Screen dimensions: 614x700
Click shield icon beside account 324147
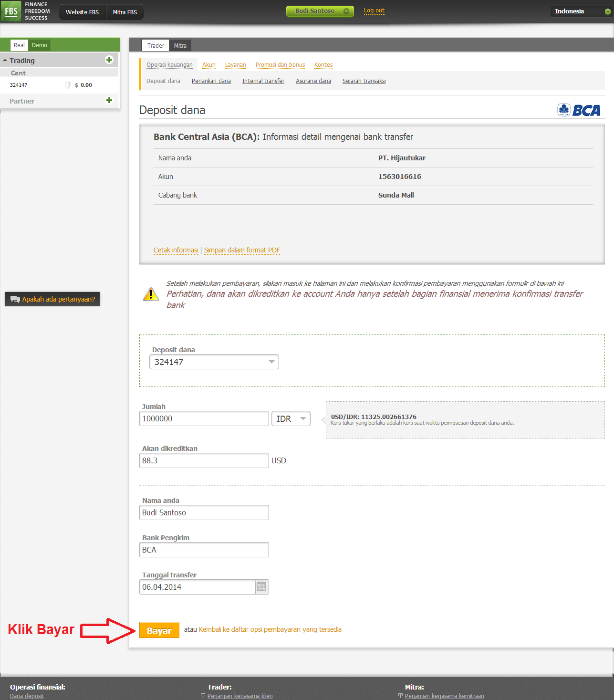click(68, 85)
